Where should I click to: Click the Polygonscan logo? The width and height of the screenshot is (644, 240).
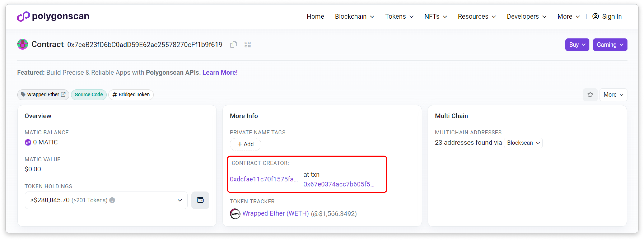[x=53, y=16]
